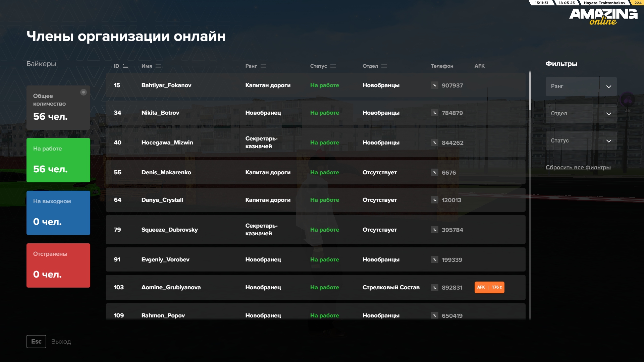Click the orange AFK 176 c badge

[489, 287]
